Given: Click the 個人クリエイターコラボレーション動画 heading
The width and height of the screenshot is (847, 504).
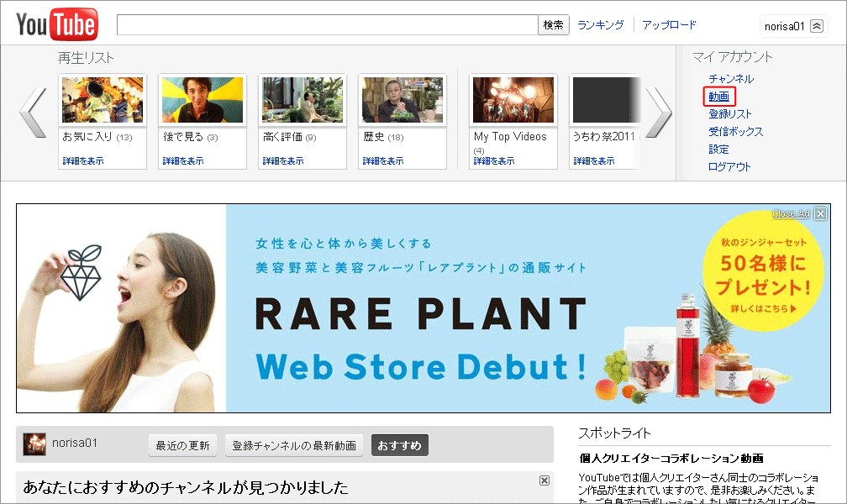Looking at the screenshot, I should [x=671, y=459].
